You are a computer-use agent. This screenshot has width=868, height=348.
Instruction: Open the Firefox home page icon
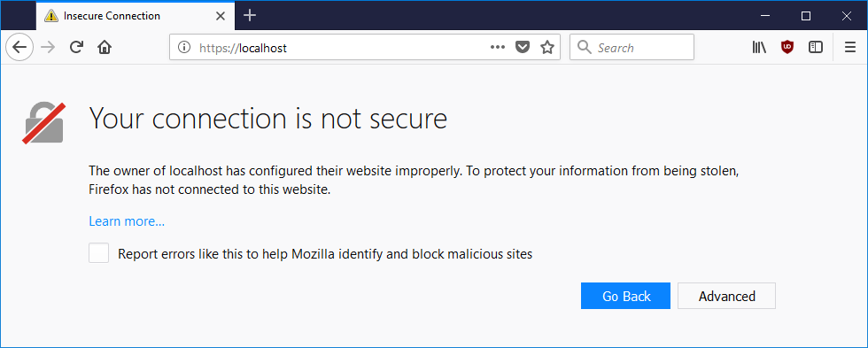point(105,48)
